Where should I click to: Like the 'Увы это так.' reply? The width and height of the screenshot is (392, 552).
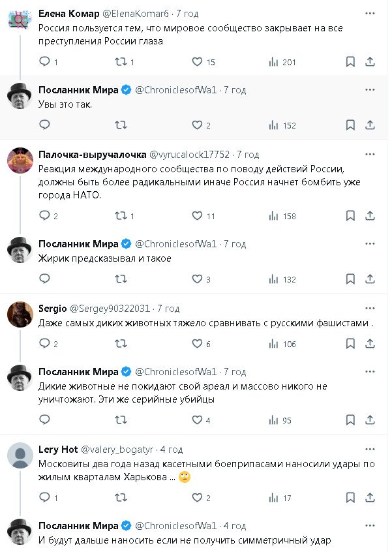click(x=197, y=125)
